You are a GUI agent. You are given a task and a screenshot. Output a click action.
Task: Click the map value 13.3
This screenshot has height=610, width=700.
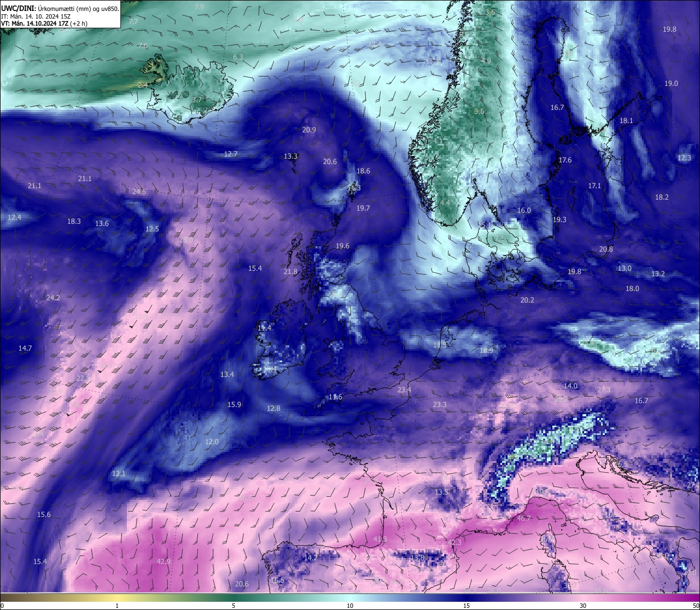[x=290, y=156]
